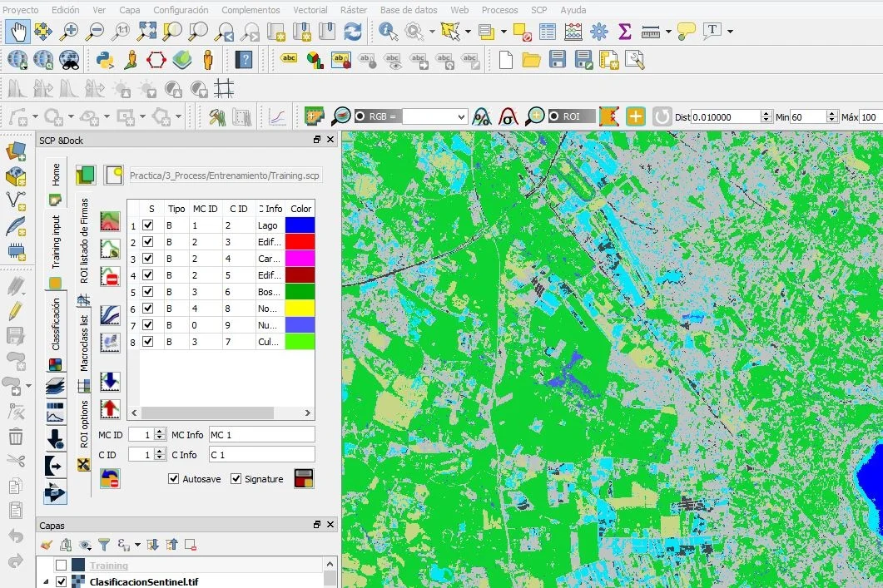This screenshot has width=883, height=588.
Task: Click the map tips speech bubble icon
Action: [x=686, y=32]
